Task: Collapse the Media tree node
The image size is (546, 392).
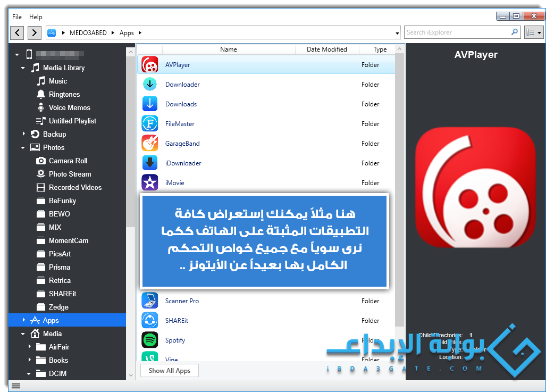Action: pos(23,334)
